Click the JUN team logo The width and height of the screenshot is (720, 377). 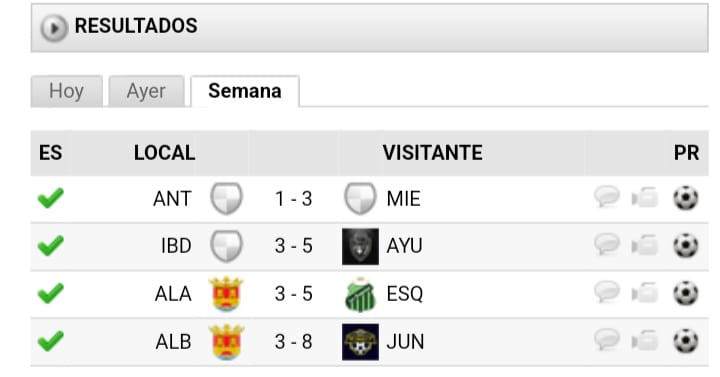[360, 342]
